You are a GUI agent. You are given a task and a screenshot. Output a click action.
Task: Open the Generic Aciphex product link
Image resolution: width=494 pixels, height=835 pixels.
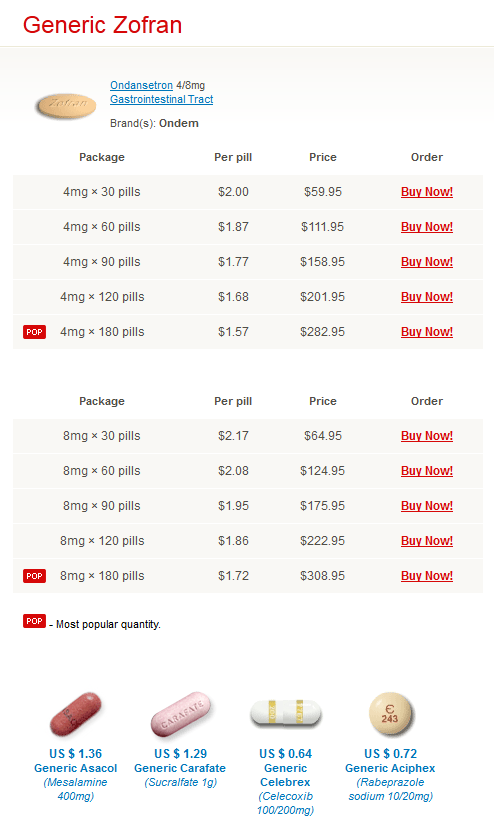point(390,768)
